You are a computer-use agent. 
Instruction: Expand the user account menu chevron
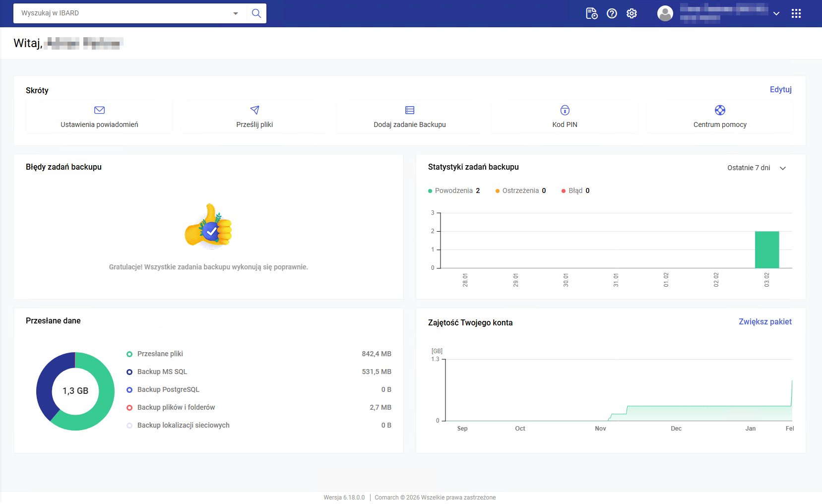(x=776, y=13)
